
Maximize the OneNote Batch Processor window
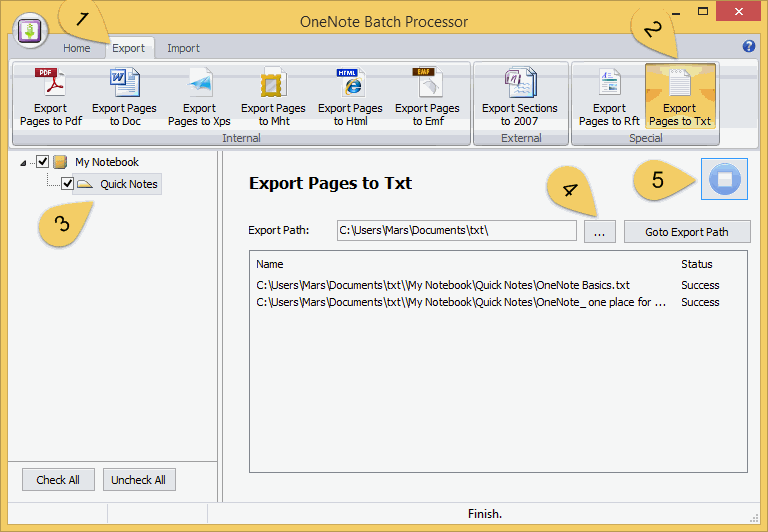click(703, 11)
